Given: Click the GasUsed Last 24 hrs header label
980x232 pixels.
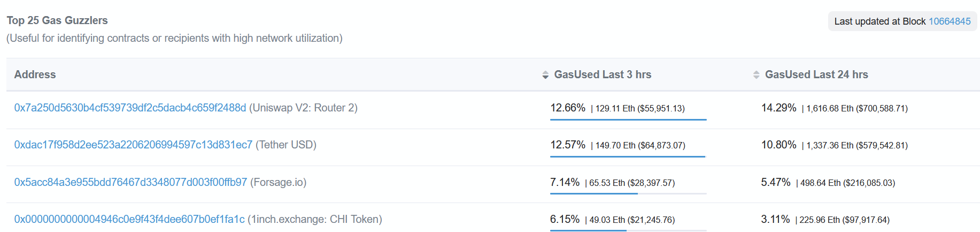Looking at the screenshot, I should pos(816,74).
